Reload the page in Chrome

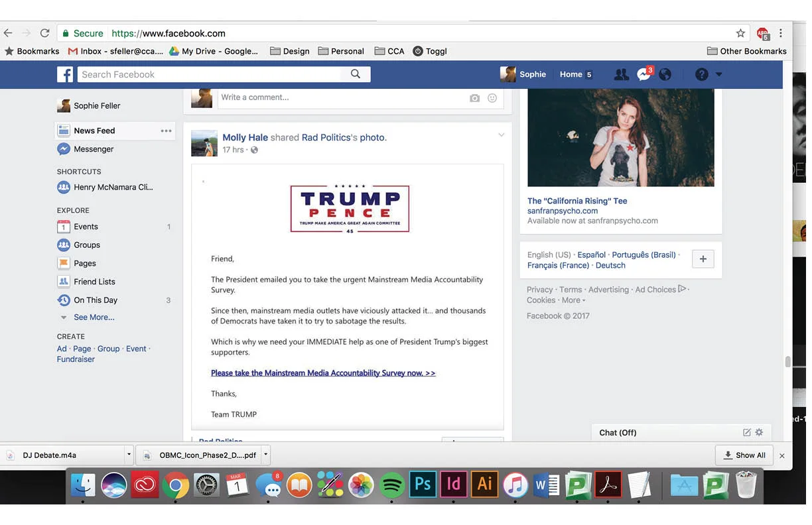click(x=44, y=33)
